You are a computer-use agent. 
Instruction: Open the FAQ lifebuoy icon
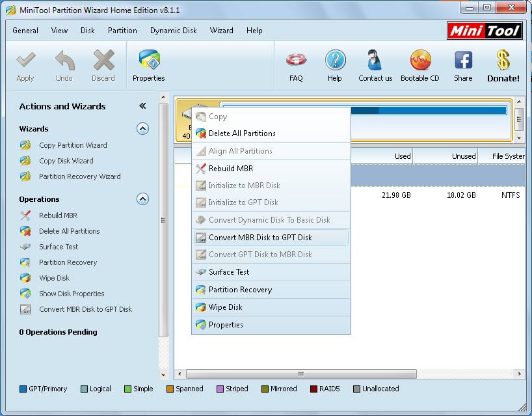click(296, 60)
